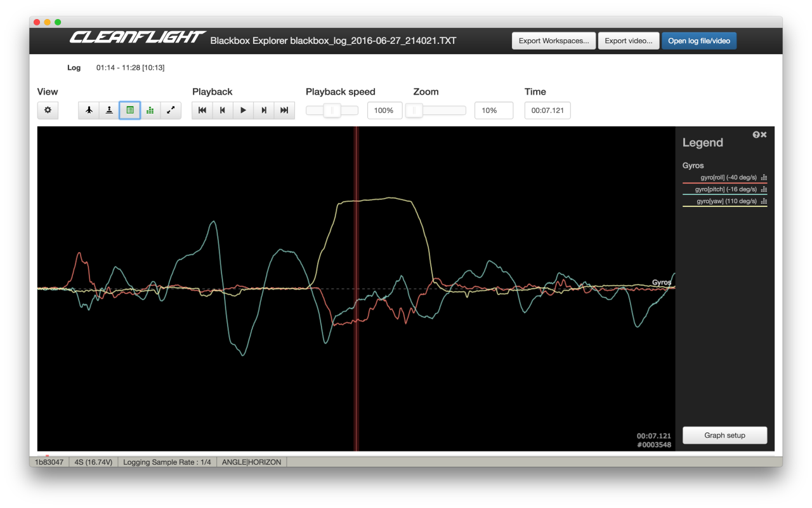Click the Export video button
This screenshot has width=812, height=508.
tap(628, 41)
